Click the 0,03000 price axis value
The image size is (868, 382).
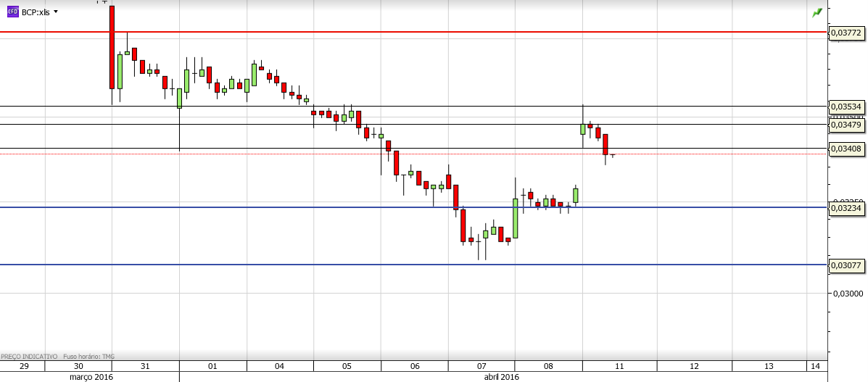pyautogui.click(x=848, y=294)
